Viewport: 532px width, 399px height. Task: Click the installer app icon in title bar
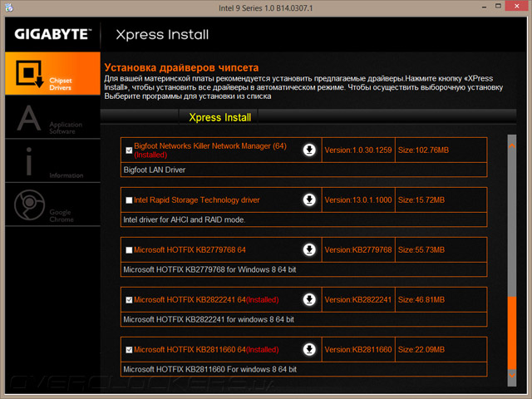(9, 7)
